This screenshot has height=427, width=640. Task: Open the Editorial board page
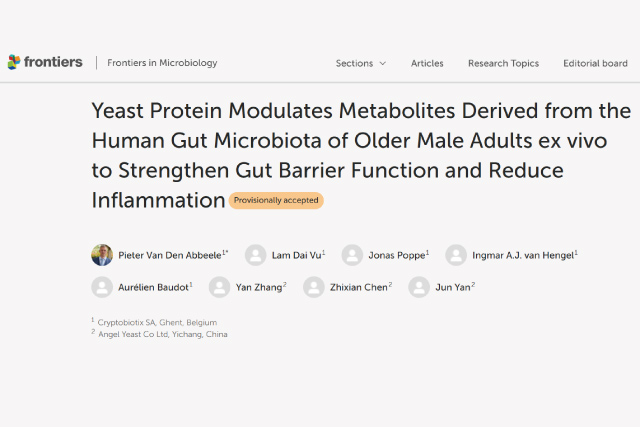pyautogui.click(x=595, y=63)
